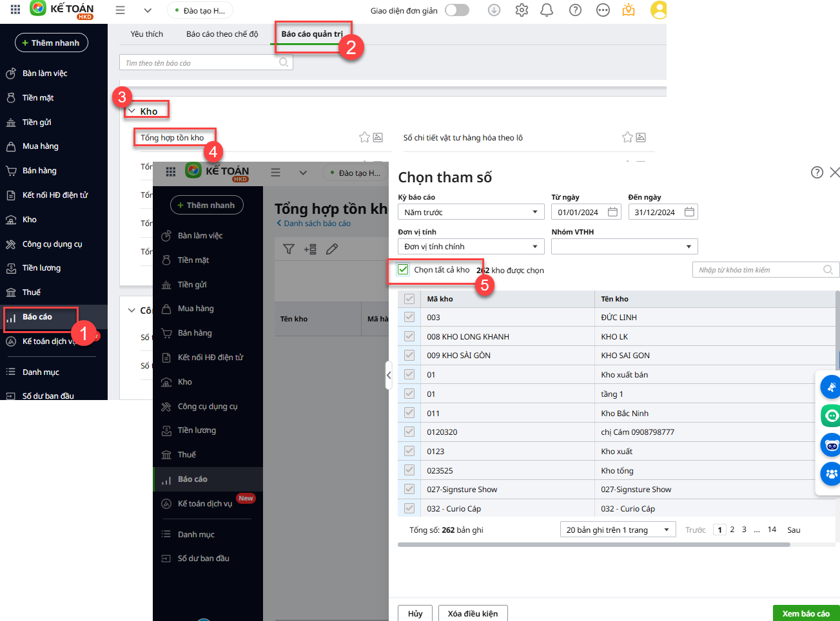The image size is (840, 621).
Task: Click the Tìm theo tên báo cáo search field
Action: coord(200,62)
